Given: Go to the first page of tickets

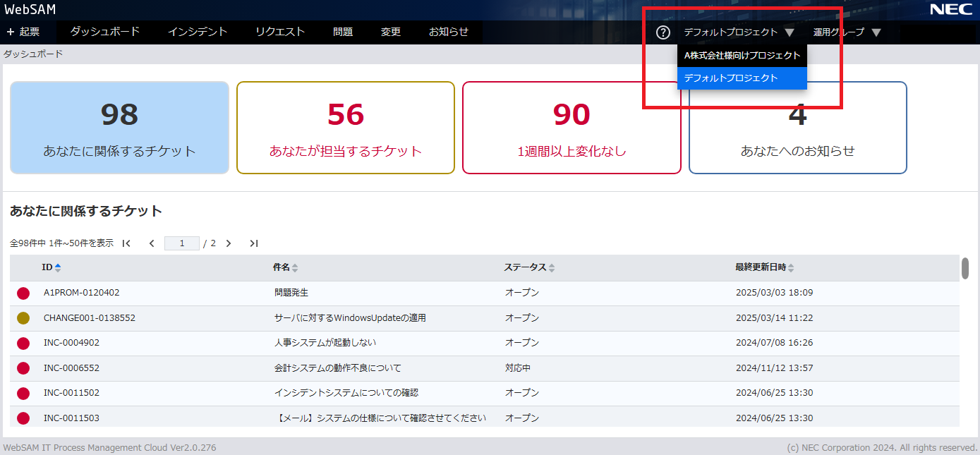Looking at the screenshot, I should 126,243.
